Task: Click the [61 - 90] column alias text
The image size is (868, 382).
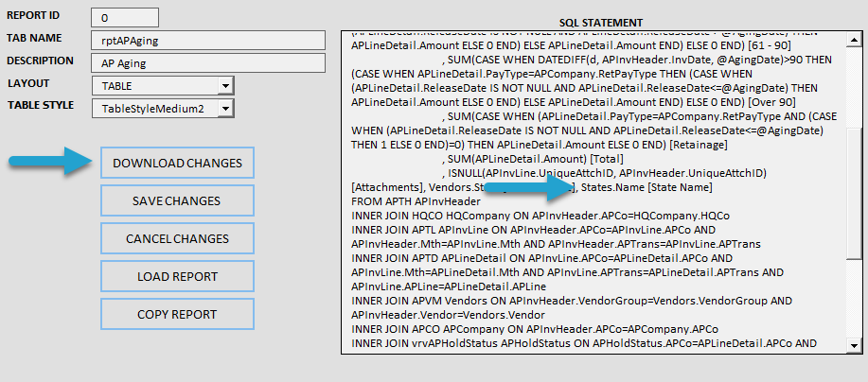Action: coord(770,45)
